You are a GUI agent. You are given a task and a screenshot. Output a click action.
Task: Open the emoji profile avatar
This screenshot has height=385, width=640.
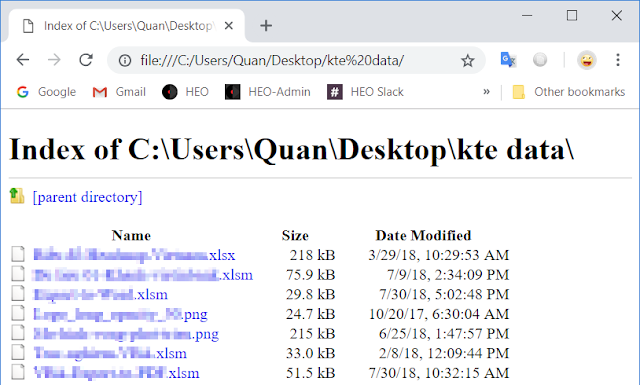click(x=587, y=60)
